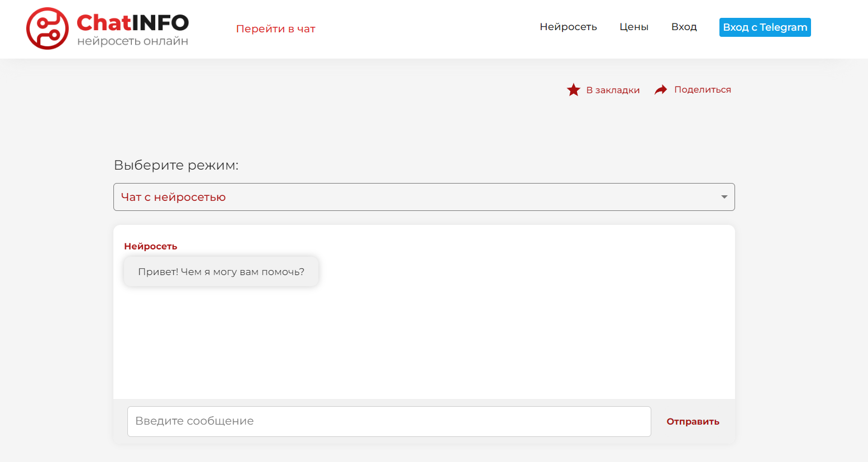Click the 'Выберите режим:' label
This screenshot has height=462, width=868.
pyautogui.click(x=176, y=165)
